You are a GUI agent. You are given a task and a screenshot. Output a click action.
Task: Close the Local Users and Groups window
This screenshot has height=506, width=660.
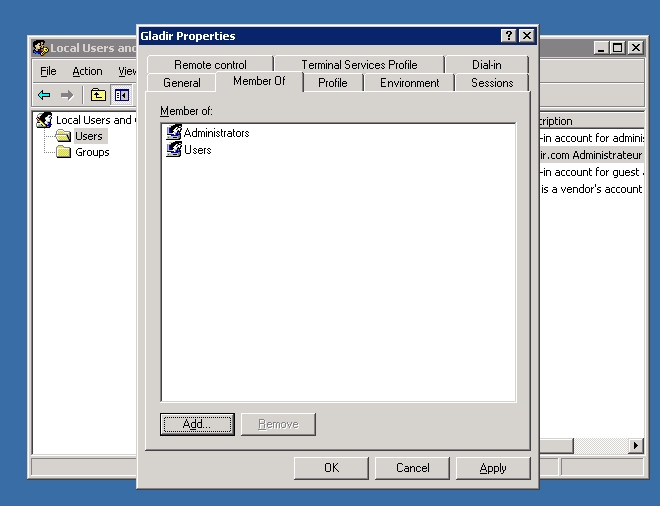click(x=636, y=48)
